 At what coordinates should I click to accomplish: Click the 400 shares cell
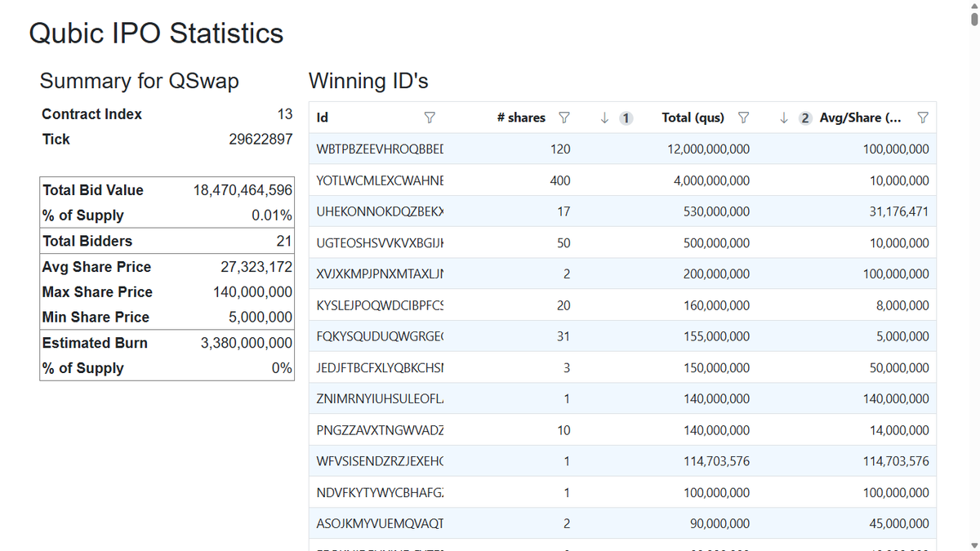pos(514,180)
